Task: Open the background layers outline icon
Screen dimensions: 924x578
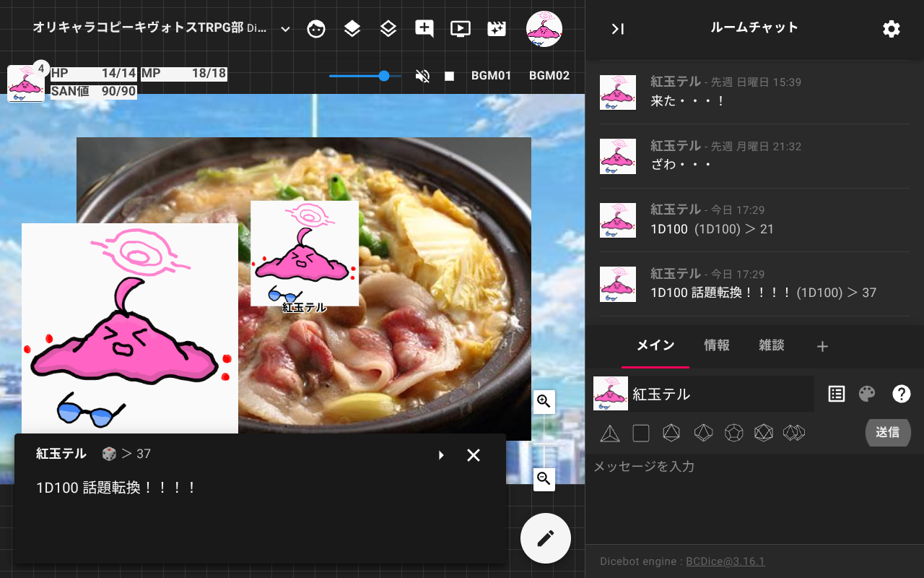Action: pyautogui.click(x=388, y=29)
